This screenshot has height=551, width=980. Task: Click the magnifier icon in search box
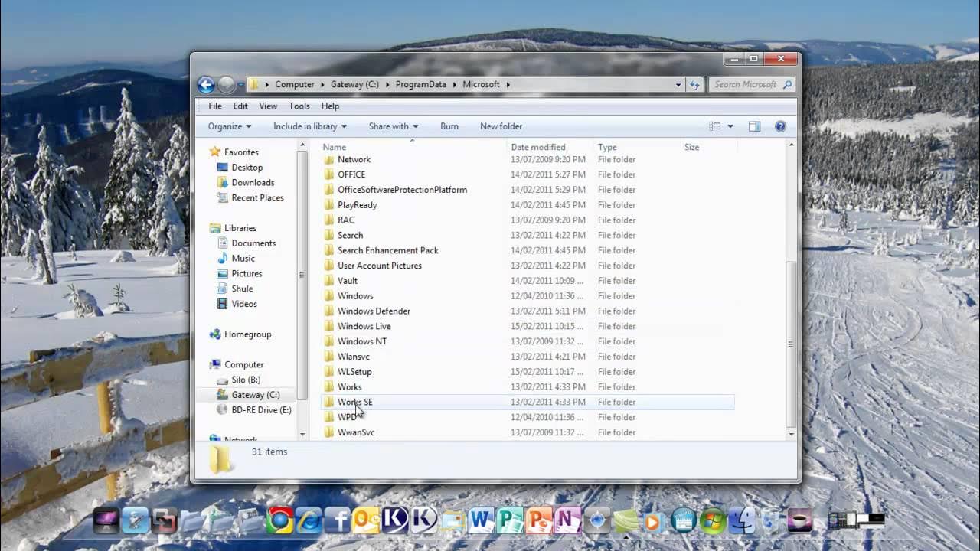tap(788, 84)
